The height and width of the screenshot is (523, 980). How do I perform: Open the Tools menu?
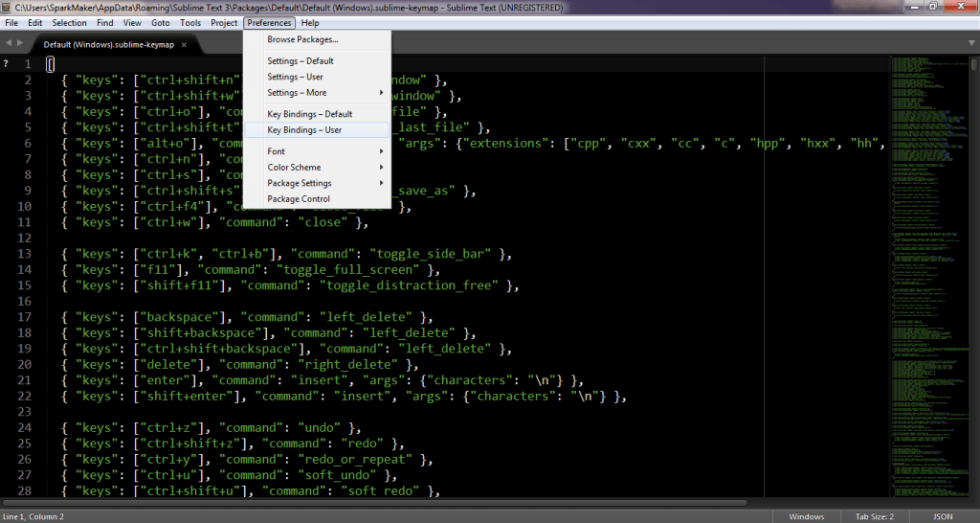coord(190,23)
